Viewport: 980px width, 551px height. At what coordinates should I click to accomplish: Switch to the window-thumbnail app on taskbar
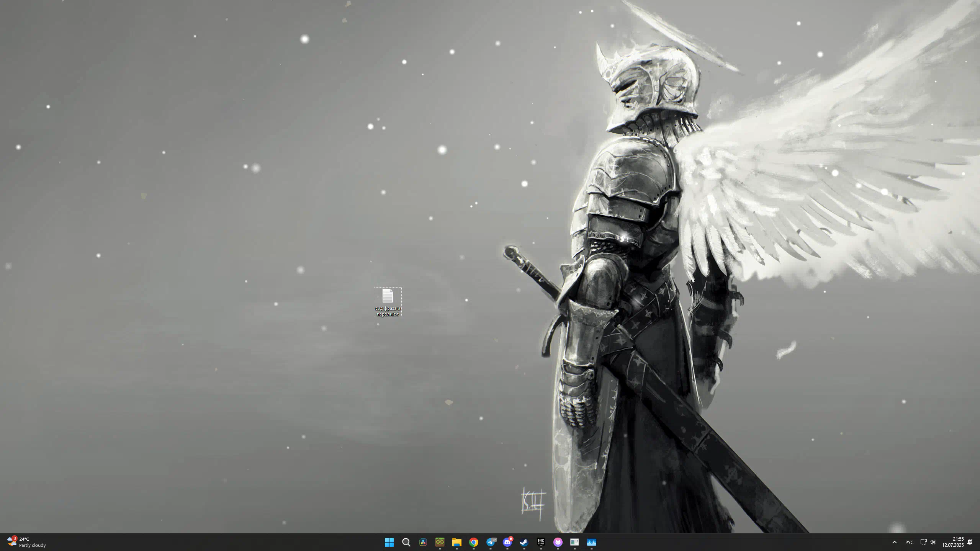pyautogui.click(x=574, y=542)
